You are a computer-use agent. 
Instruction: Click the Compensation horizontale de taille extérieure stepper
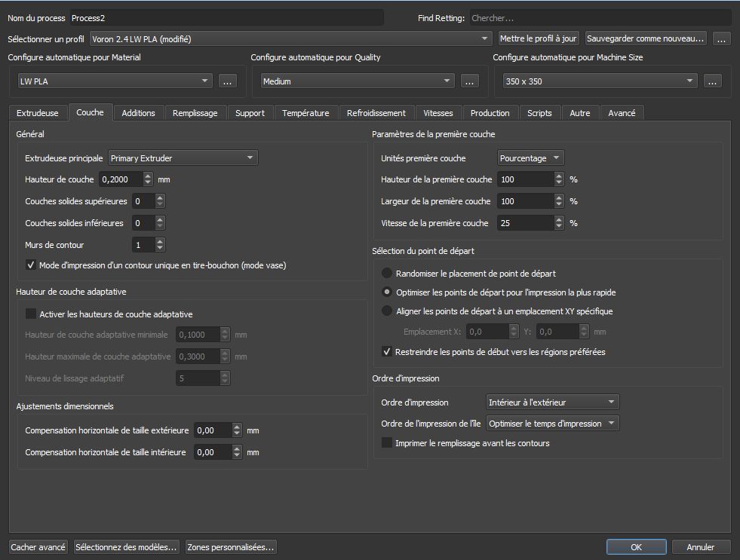click(x=237, y=430)
